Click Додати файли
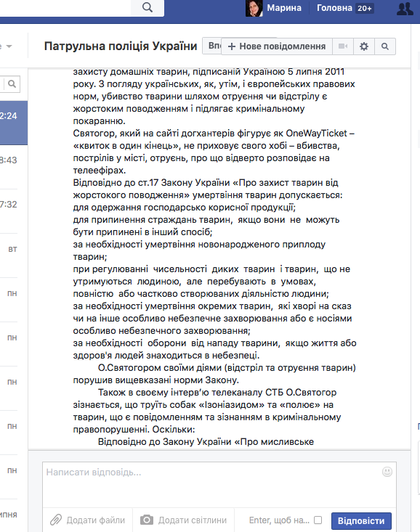The height and width of the screenshot is (532, 420). (95, 520)
